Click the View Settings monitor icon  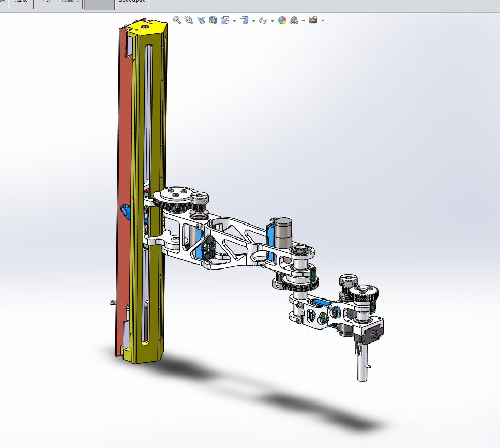[x=313, y=20]
